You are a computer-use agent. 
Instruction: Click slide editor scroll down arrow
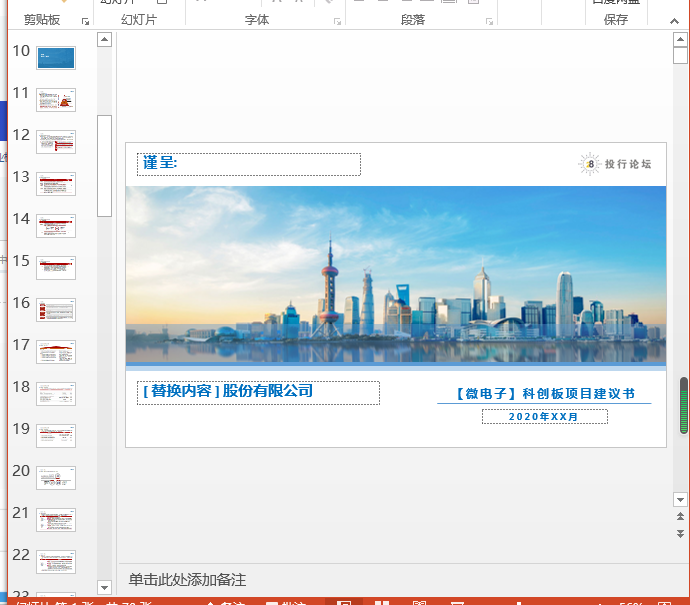680,499
